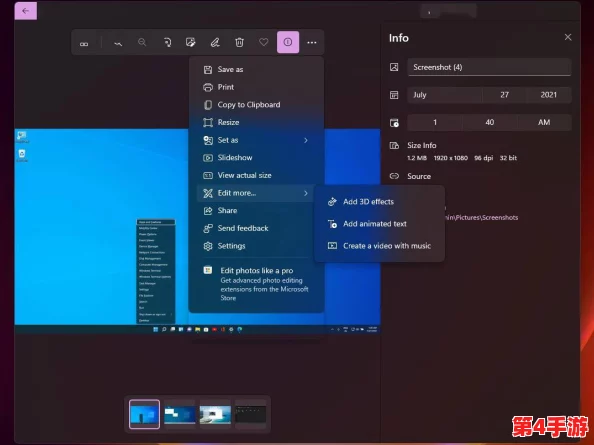Start Slideshow from the menu
The image size is (594, 445).
256,158
